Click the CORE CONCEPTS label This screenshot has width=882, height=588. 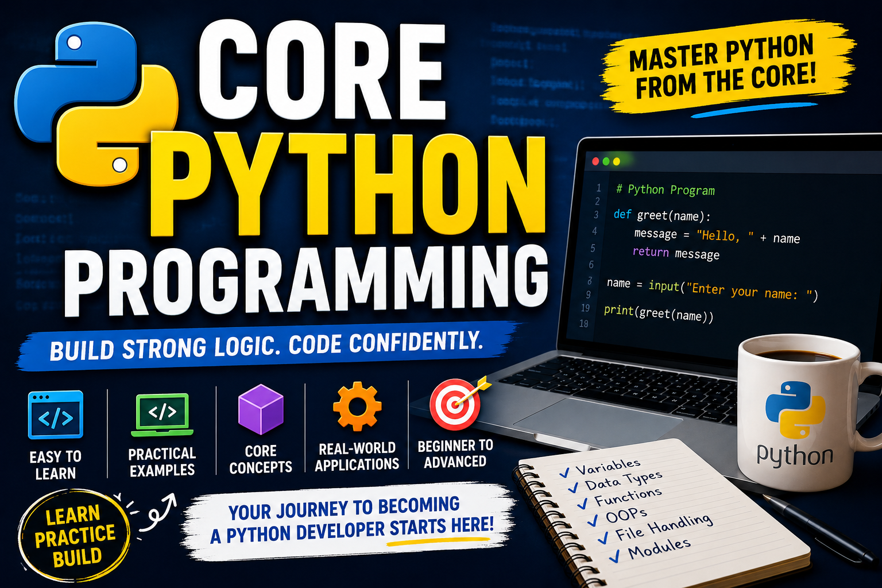261,459
